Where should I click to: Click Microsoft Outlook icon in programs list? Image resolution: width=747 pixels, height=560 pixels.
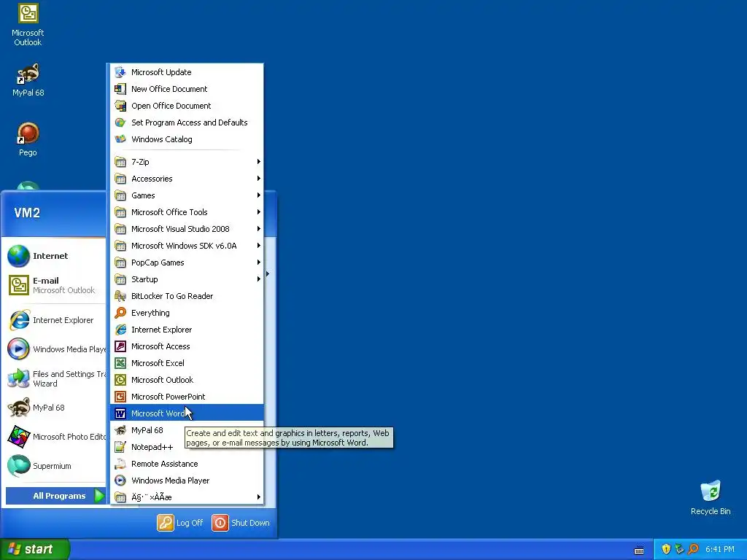(120, 380)
